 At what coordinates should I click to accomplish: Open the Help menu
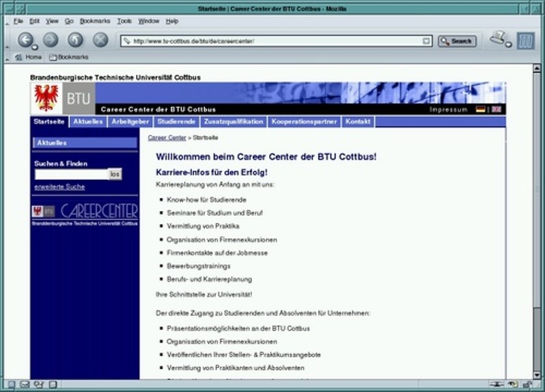tap(172, 21)
